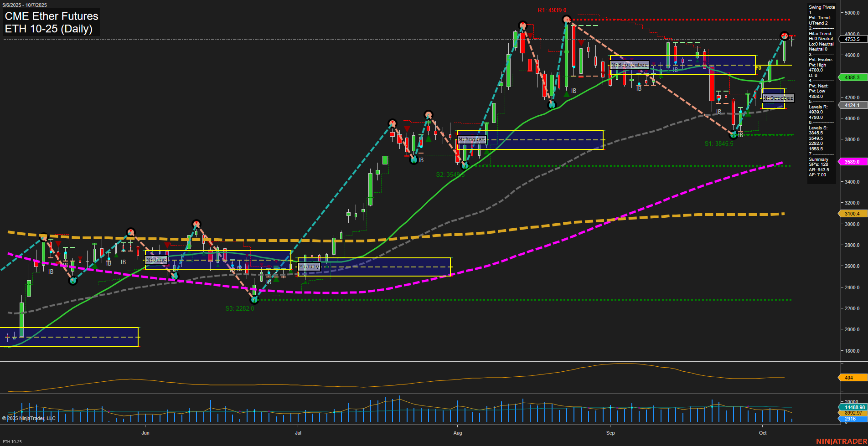Click the pivot circle marker above the M:August zone
The width and height of the screenshot is (868, 446).
coord(429,115)
